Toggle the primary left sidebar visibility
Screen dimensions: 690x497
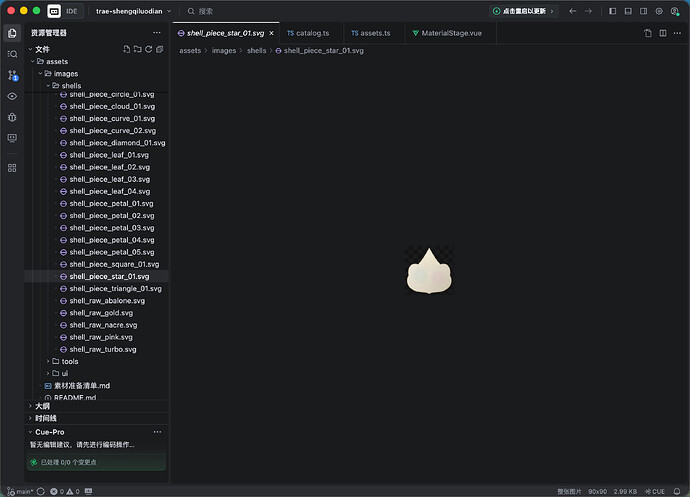click(613, 11)
